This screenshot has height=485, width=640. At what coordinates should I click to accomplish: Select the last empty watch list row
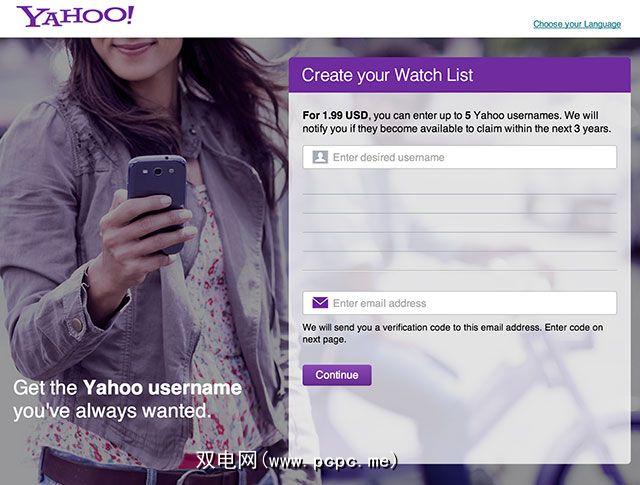click(460, 261)
